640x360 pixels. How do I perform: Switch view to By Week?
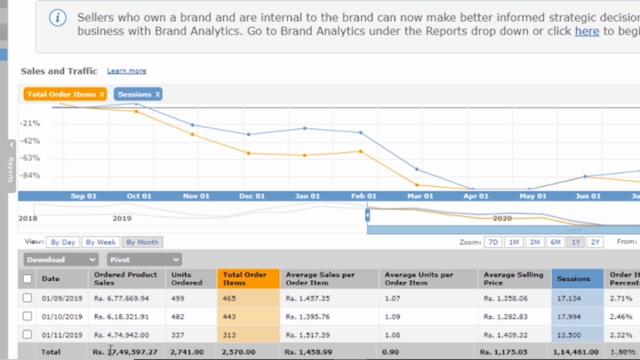coord(100,242)
